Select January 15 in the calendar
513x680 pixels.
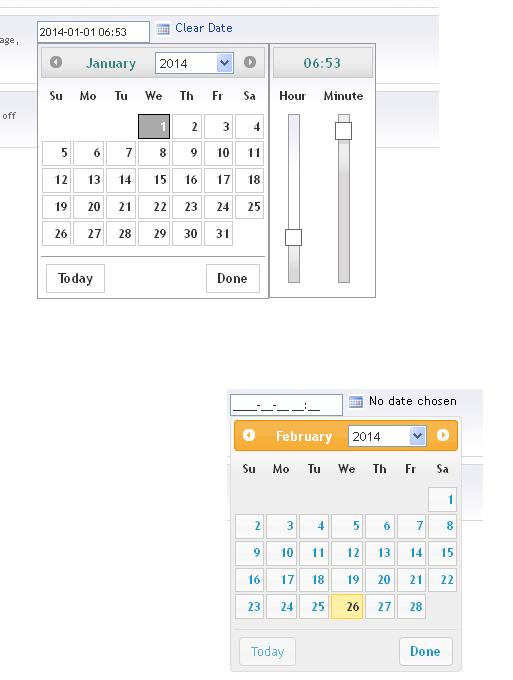tap(154, 180)
